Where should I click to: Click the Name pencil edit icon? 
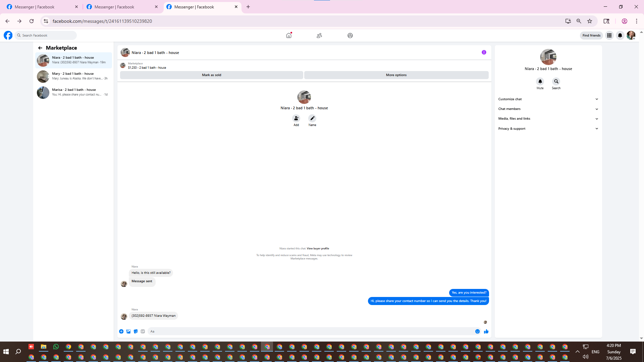[x=312, y=118]
